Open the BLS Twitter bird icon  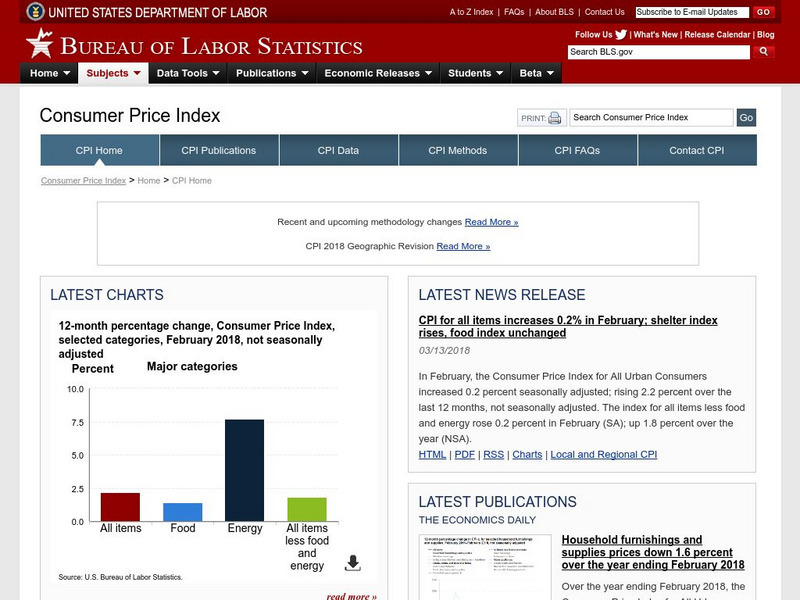pos(621,35)
